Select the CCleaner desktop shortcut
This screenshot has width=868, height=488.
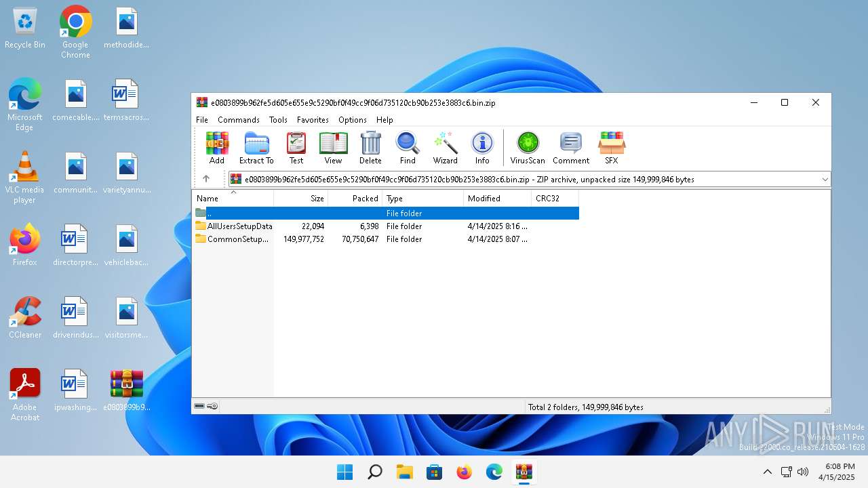[x=25, y=317]
